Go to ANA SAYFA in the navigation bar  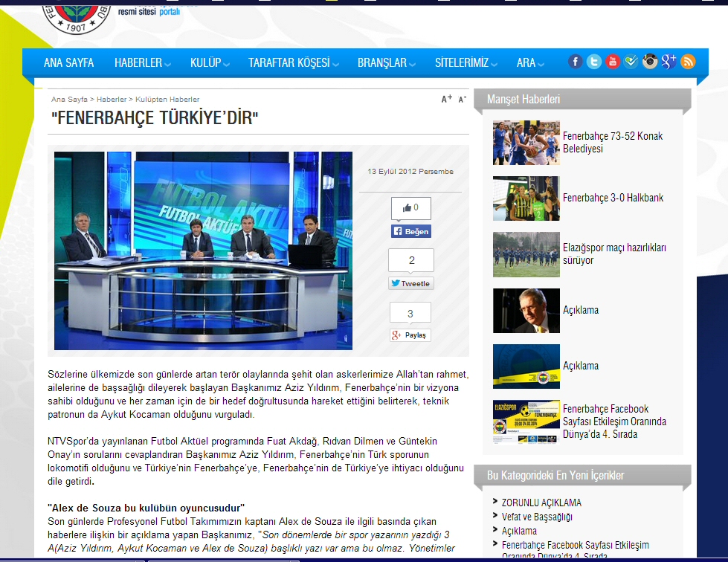point(68,63)
